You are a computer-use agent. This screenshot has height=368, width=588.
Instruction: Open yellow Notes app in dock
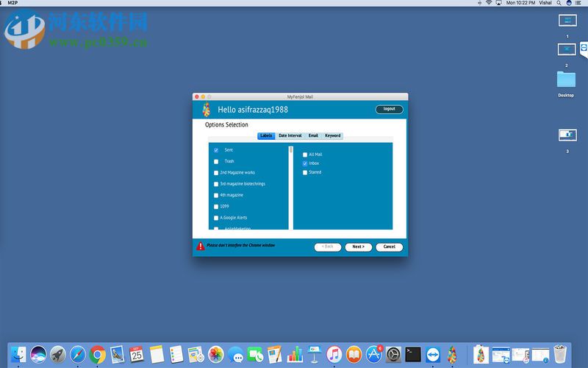point(157,355)
